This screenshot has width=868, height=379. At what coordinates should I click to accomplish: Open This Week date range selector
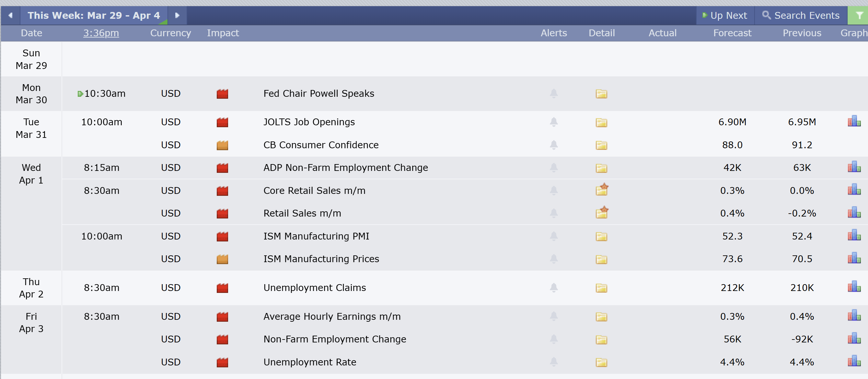94,16
